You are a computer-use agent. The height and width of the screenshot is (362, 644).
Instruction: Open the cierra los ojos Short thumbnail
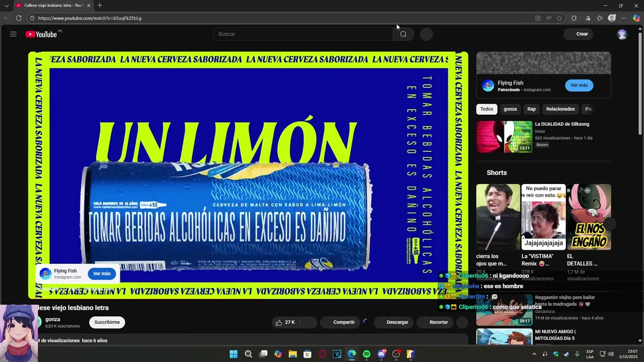[x=498, y=217]
